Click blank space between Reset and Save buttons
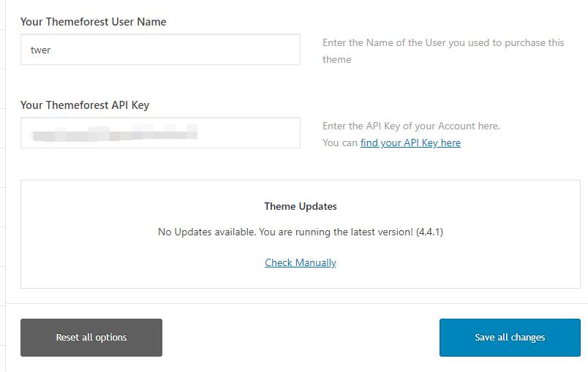 300,338
